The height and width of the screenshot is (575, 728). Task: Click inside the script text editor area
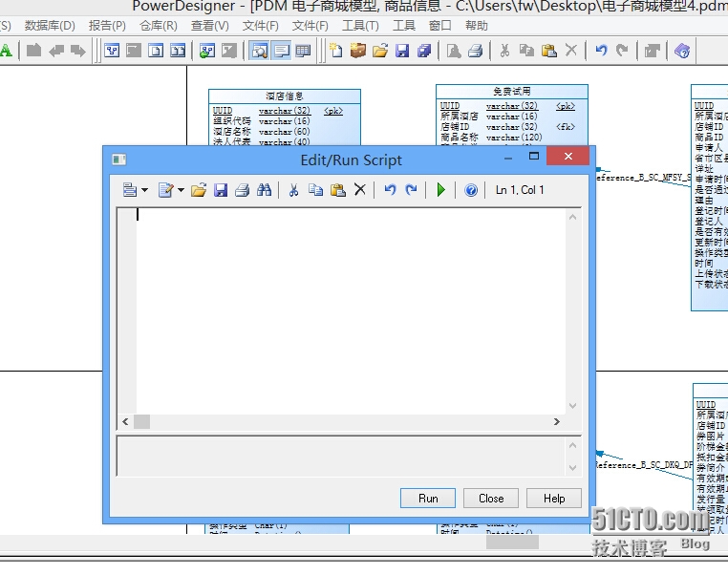[x=351, y=311]
